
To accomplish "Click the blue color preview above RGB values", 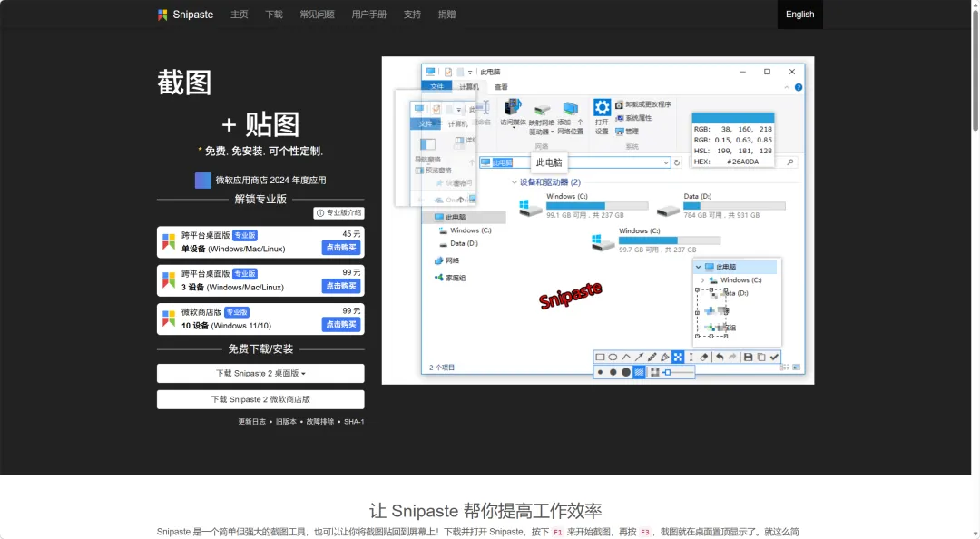I will [x=733, y=118].
